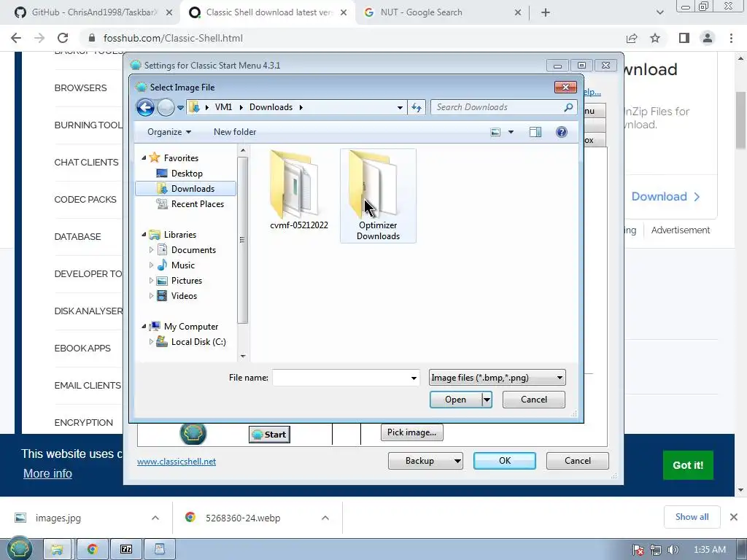This screenshot has width=747, height=560.
Task: Click the Classic Shell start orb on taskbar
Action: [19, 549]
